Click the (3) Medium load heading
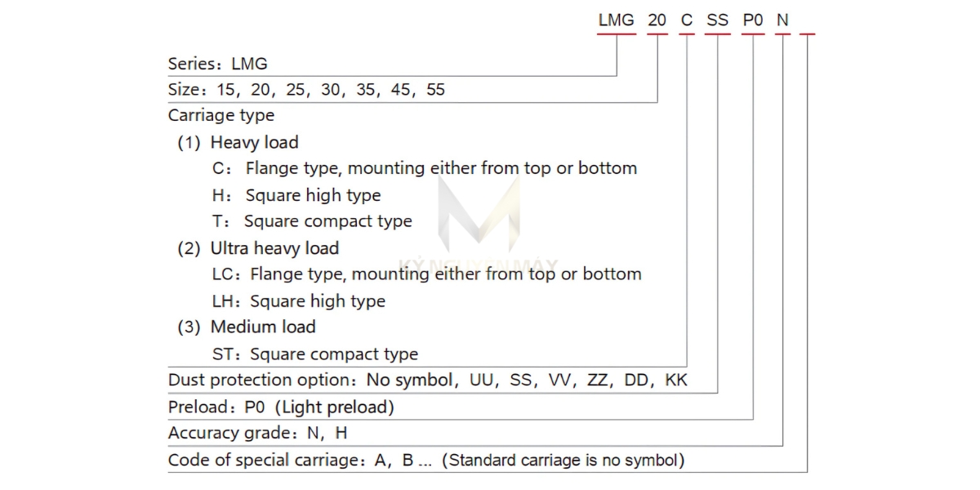The height and width of the screenshot is (490, 980). (x=247, y=327)
